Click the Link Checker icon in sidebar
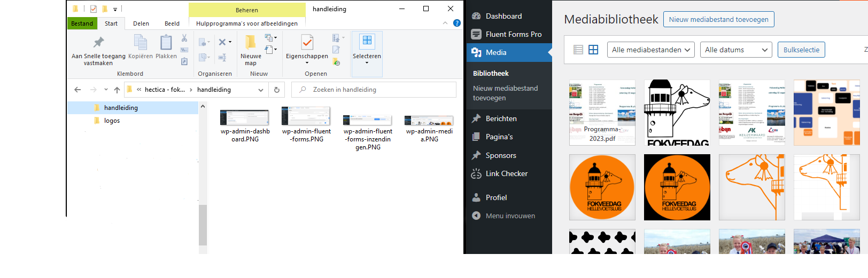The width and height of the screenshot is (868, 278). click(x=476, y=173)
